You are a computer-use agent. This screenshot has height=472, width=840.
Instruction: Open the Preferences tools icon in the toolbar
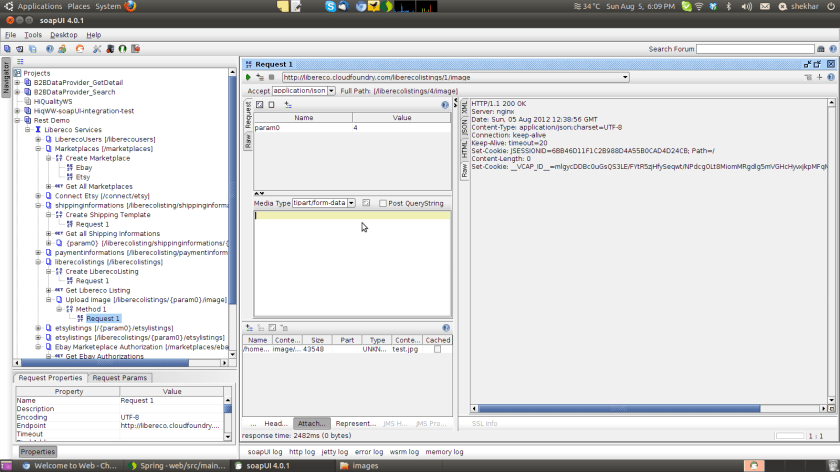pos(96,48)
